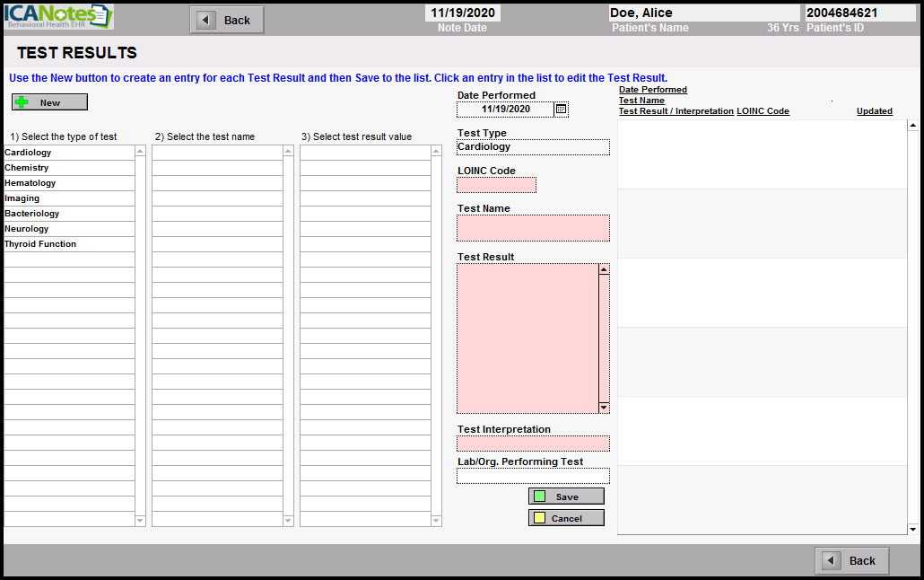Select Bacteriology test type
The image size is (924, 580).
(x=32, y=214)
